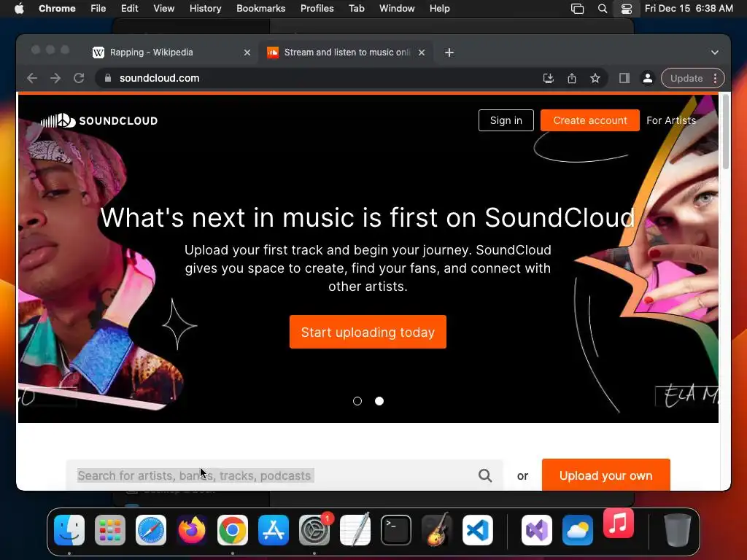Viewport: 747px width, 560px height.
Task: Open the Weather app from the Dock
Action: coord(578,530)
